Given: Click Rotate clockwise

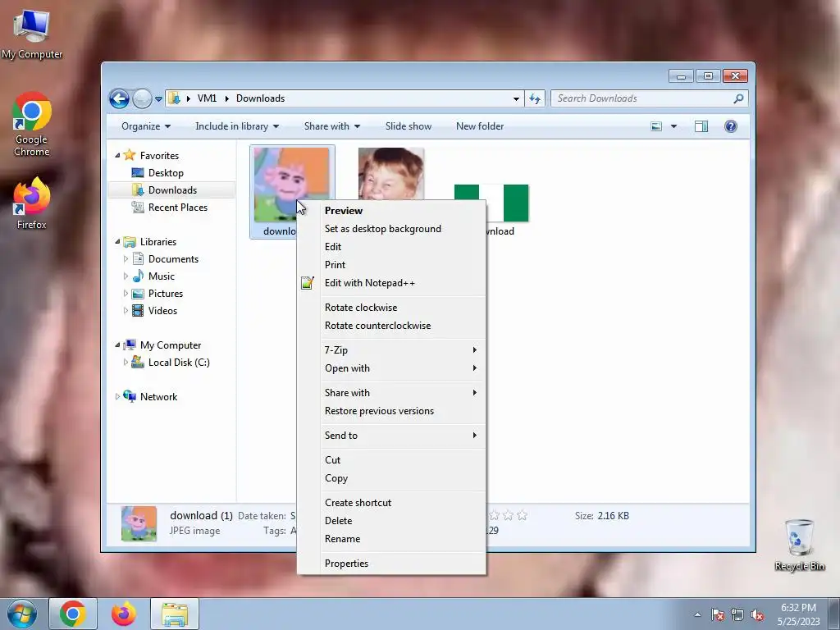Looking at the screenshot, I should tap(391, 308).
